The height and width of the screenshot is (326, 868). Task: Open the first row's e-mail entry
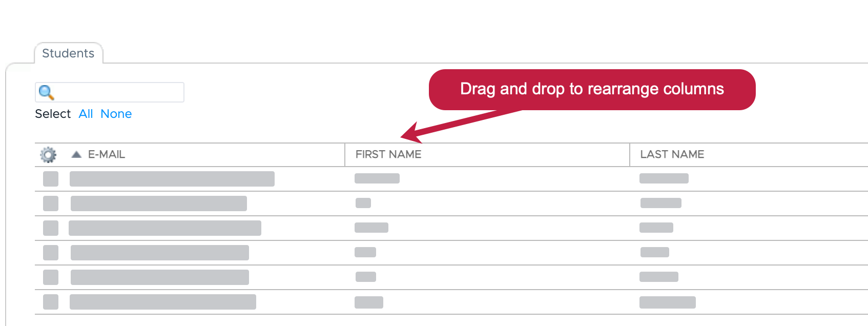pyautogui.click(x=172, y=179)
